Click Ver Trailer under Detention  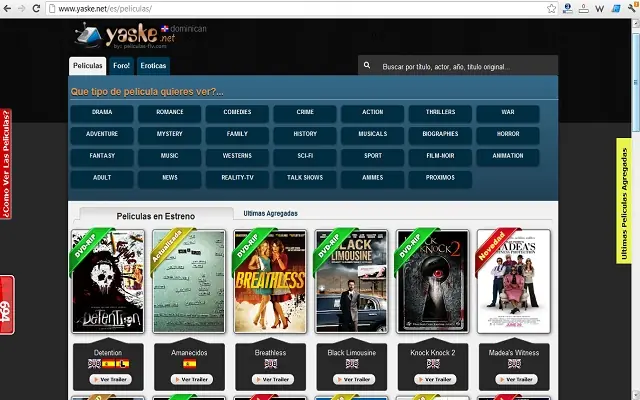[x=111, y=379]
